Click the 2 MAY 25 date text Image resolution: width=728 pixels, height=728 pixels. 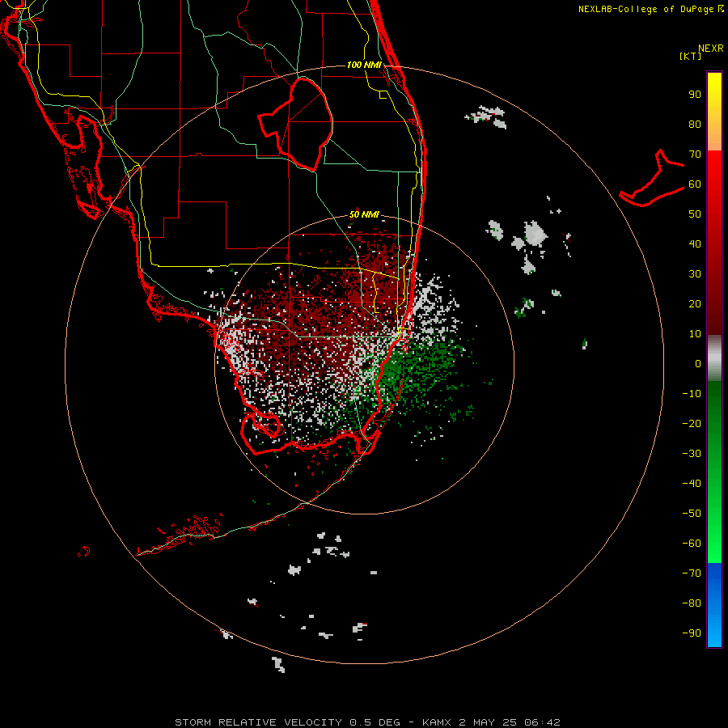(488, 722)
